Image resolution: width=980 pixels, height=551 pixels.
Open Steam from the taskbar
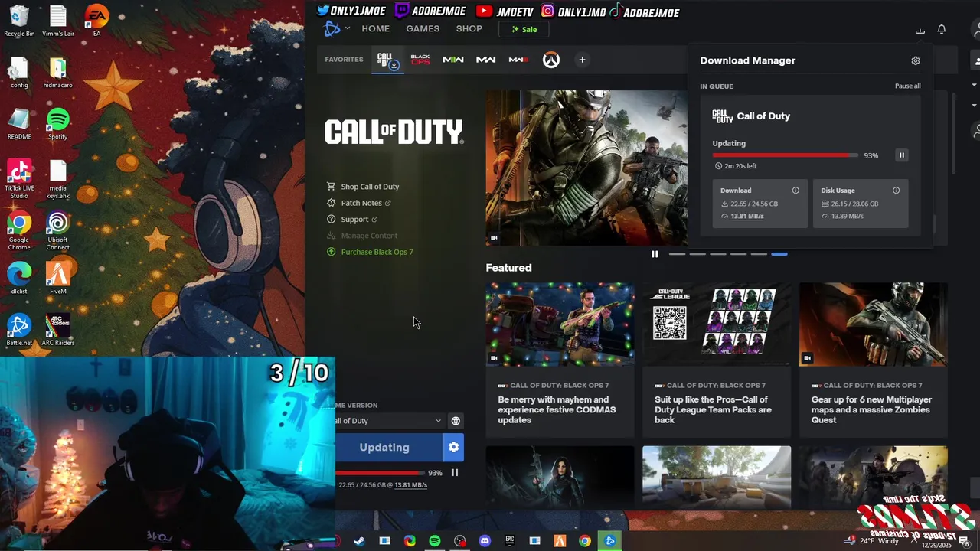coord(359,541)
